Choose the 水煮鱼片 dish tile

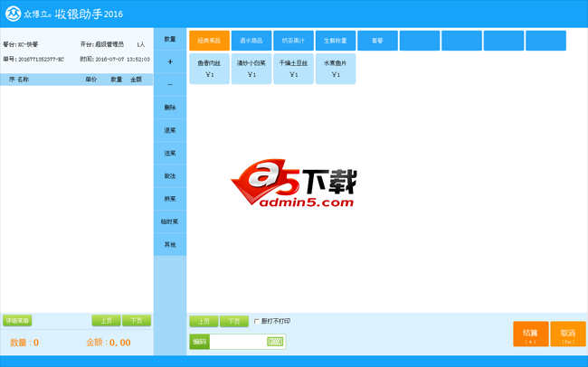coord(336,69)
